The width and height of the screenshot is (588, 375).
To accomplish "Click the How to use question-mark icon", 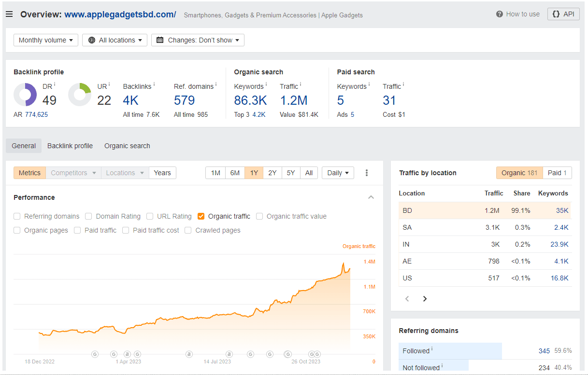I will click(x=500, y=14).
